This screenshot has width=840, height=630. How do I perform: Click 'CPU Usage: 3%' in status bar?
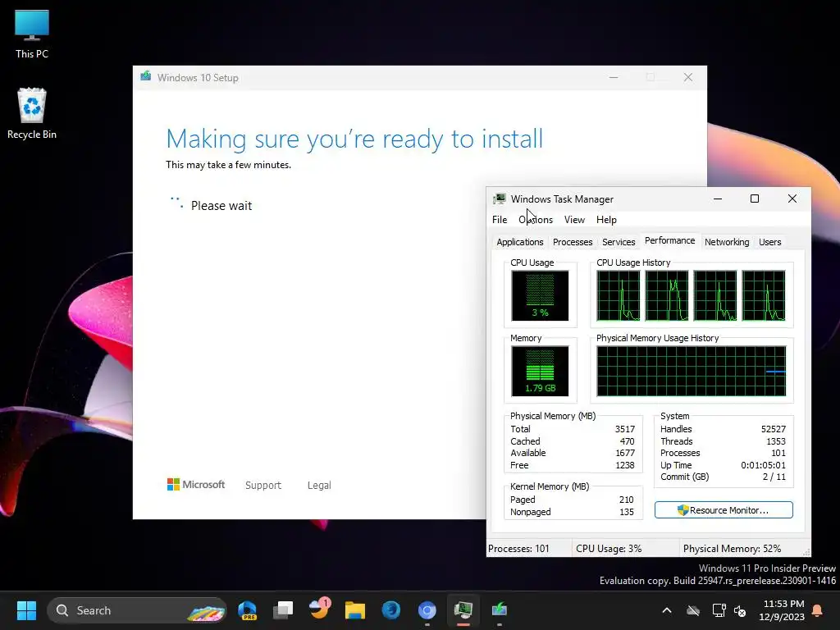[x=609, y=549]
